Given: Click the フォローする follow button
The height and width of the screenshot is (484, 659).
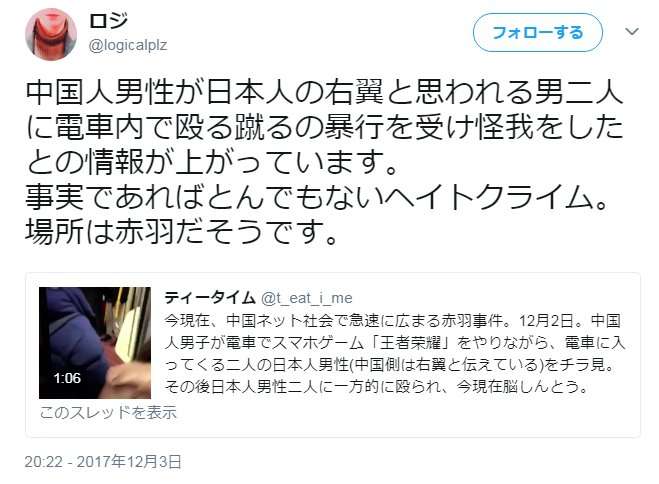Looking at the screenshot, I should click(538, 33).
